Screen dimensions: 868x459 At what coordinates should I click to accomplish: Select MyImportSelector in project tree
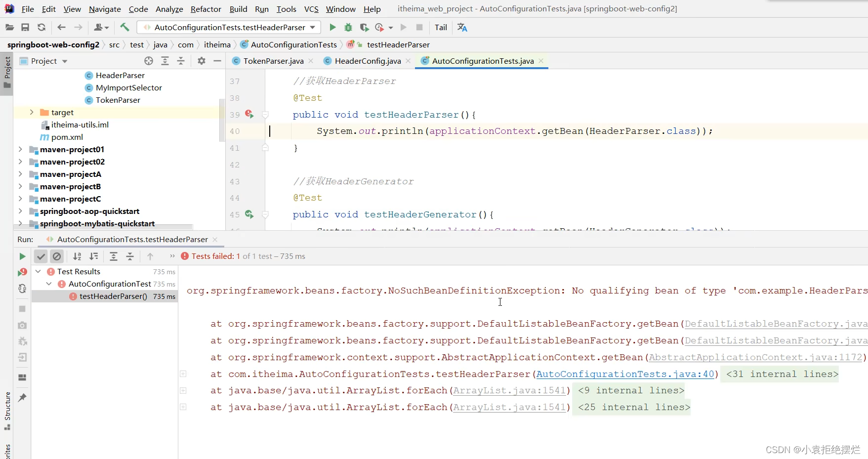(x=129, y=87)
